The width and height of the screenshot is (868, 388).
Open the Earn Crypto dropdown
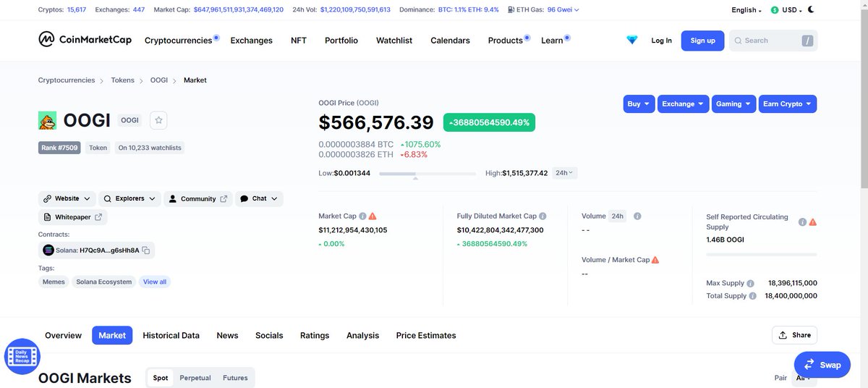[788, 104]
